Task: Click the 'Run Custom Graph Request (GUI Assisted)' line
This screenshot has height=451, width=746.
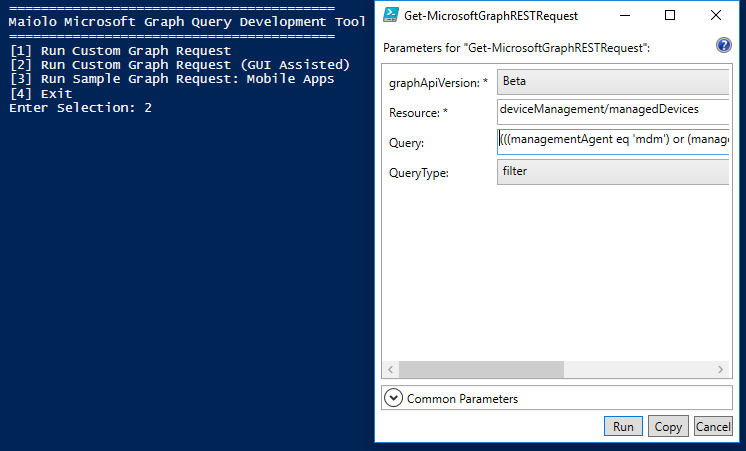Action: pyautogui.click(x=180, y=65)
